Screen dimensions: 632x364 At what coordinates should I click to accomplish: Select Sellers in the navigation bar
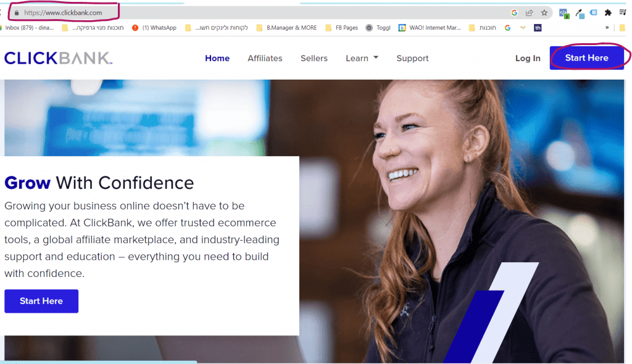click(x=314, y=59)
